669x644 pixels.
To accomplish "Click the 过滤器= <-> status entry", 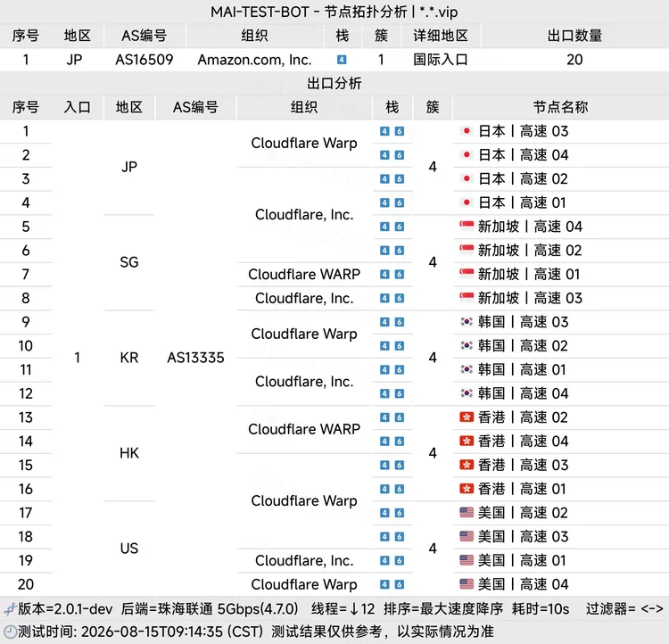I will click(624, 609).
